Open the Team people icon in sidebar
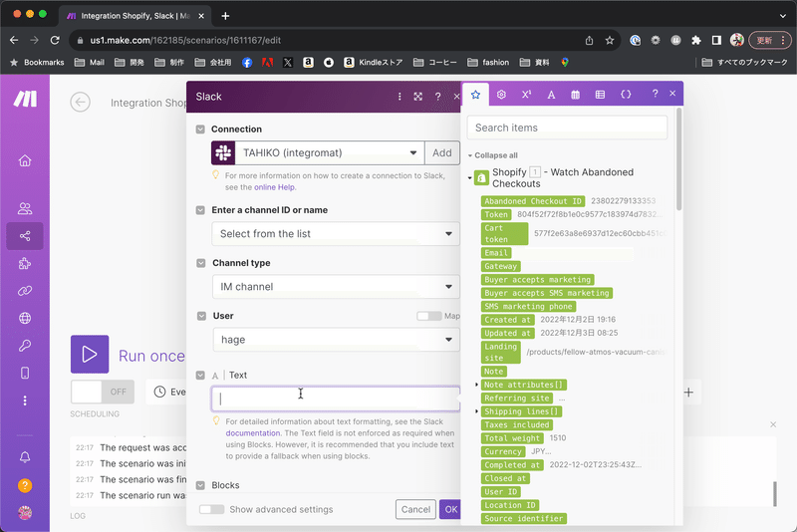The width and height of the screenshot is (797, 532). point(24,208)
